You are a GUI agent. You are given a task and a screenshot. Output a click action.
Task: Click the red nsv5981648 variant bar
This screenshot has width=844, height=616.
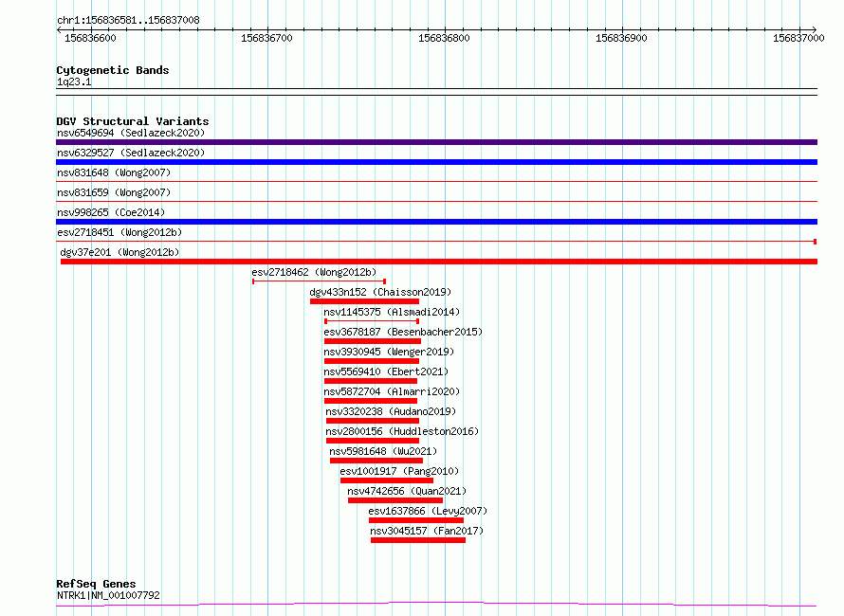click(x=376, y=461)
